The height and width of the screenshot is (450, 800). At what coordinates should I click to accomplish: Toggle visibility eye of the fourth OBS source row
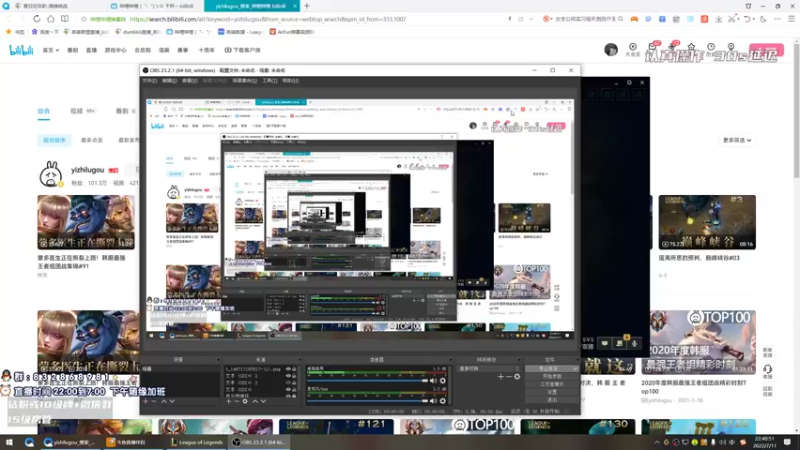pyautogui.click(x=288, y=389)
